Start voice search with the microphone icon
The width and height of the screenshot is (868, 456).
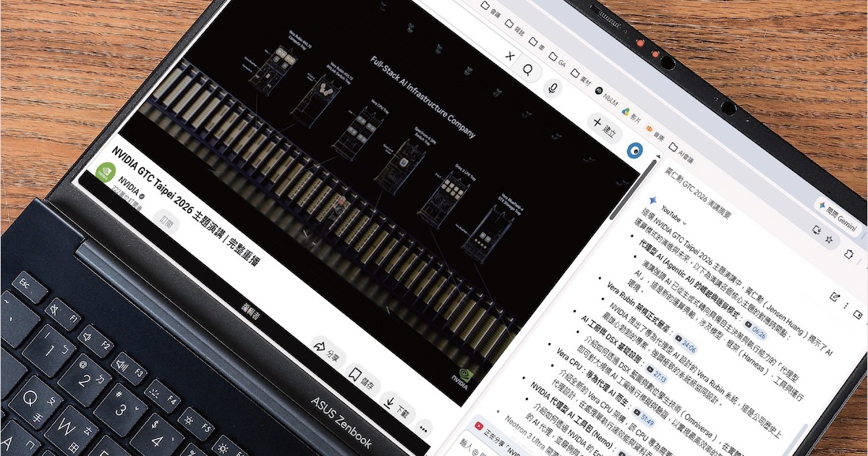[x=554, y=88]
